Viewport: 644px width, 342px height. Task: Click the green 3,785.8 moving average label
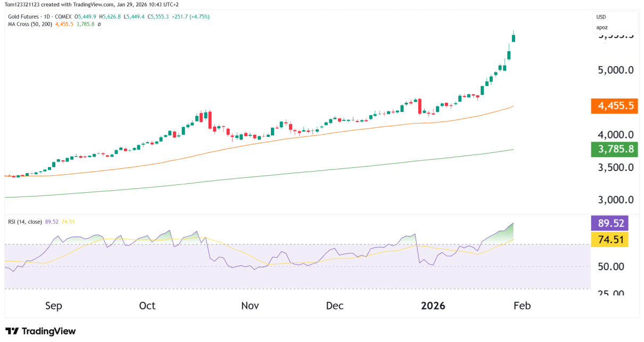click(x=614, y=149)
